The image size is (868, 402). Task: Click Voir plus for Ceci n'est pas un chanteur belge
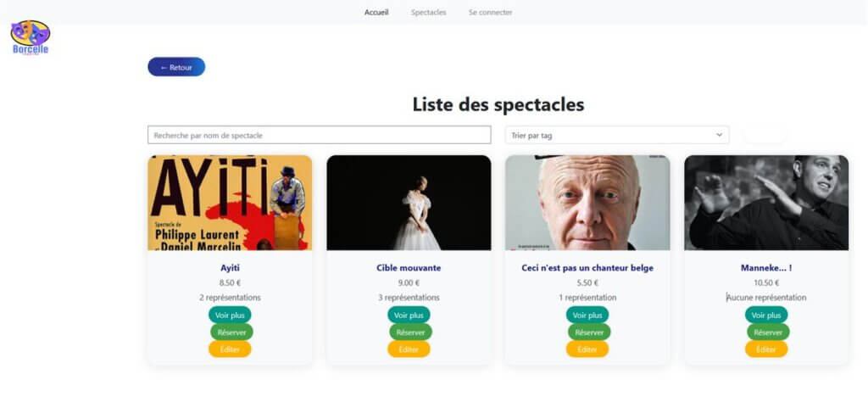587,315
